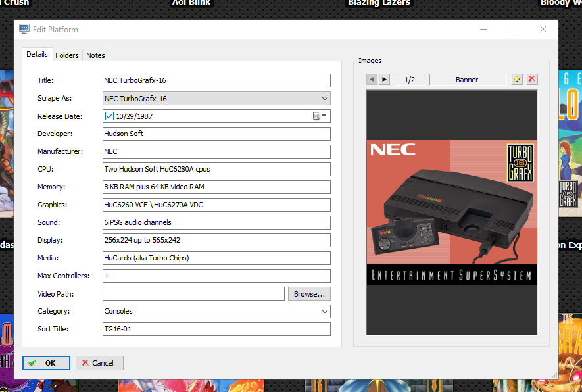Image resolution: width=582 pixels, height=392 pixels.
Task: Click the 1/2 image counter
Action: coord(410,80)
